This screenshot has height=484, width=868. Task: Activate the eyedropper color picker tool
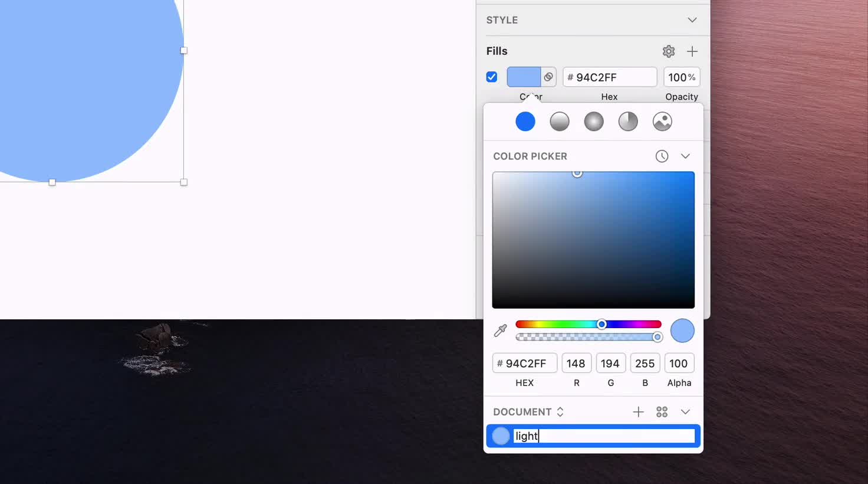pyautogui.click(x=500, y=331)
